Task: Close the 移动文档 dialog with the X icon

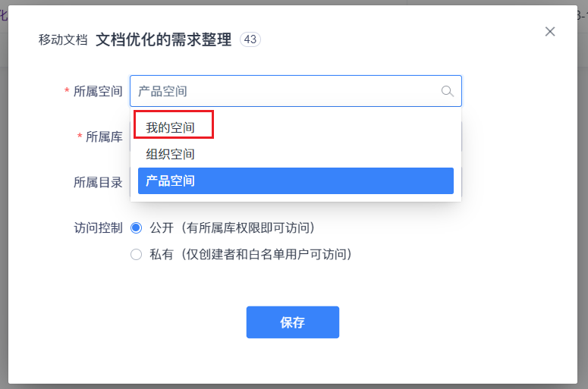Action: (x=550, y=32)
